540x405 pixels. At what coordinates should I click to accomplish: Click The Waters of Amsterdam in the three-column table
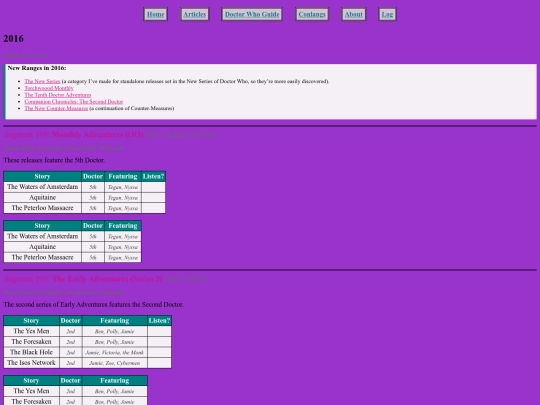pos(43,236)
